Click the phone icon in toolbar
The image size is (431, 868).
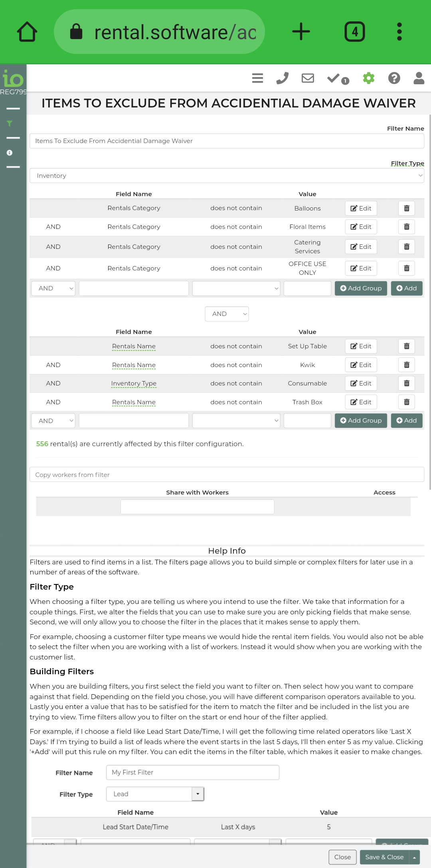point(283,78)
